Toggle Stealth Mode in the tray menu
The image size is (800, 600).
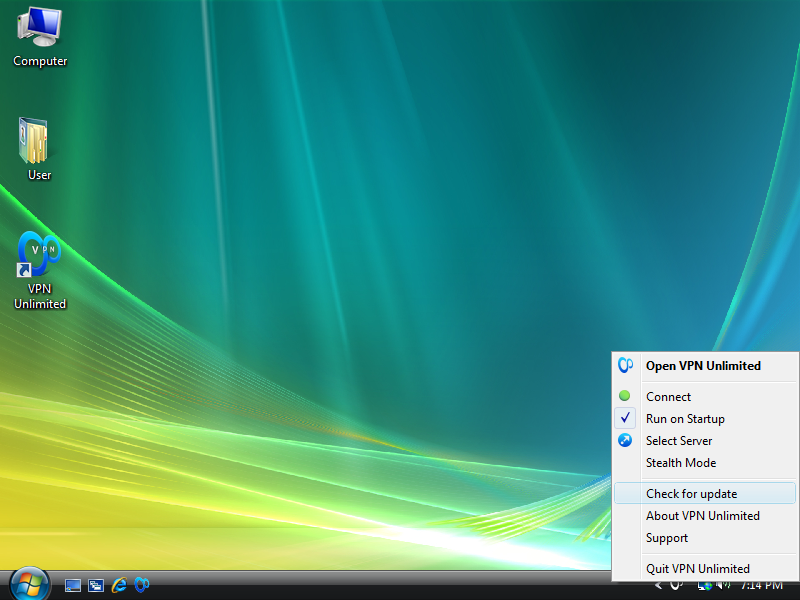(x=705, y=463)
